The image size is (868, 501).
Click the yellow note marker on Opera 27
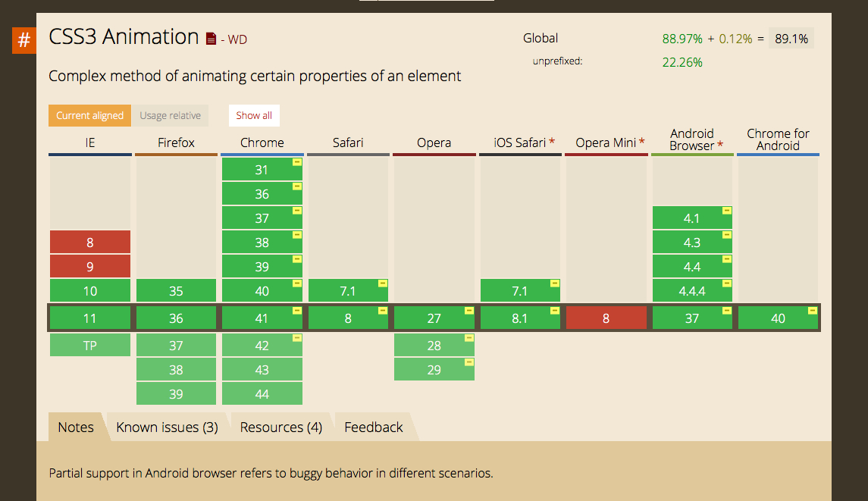(468, 310)
